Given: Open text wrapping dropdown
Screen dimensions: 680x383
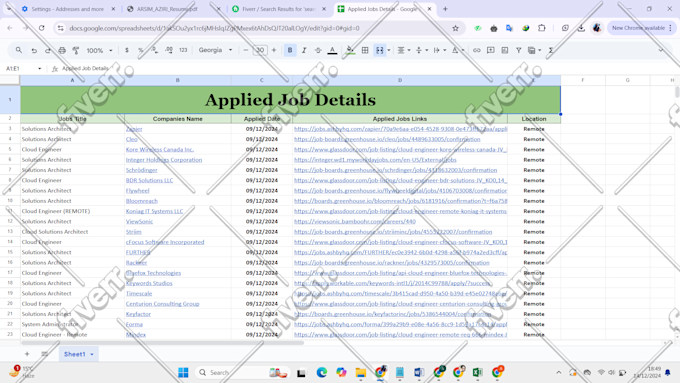Looking at the screenshot, I should click(439, 50).
